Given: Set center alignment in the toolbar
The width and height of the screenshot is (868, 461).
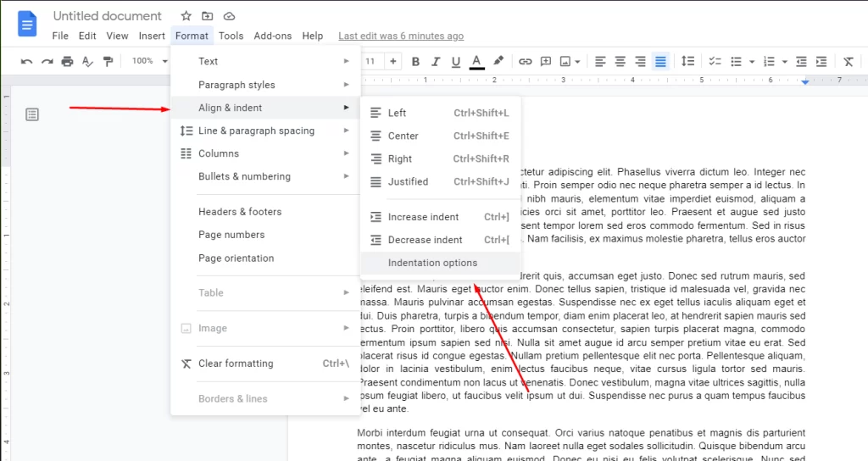Looking at the screenshot, I should point(620,61).
